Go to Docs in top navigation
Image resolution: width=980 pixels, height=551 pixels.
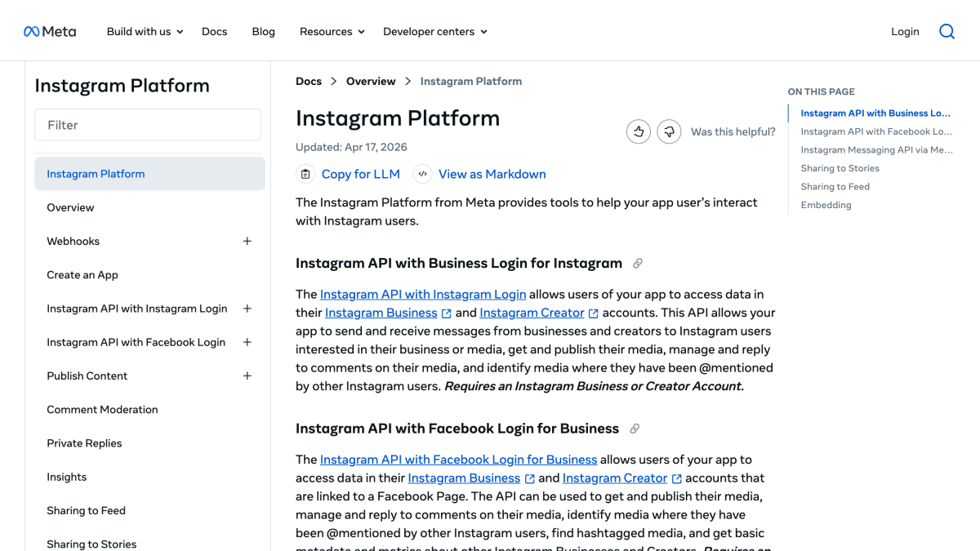(x=215, y=32)
